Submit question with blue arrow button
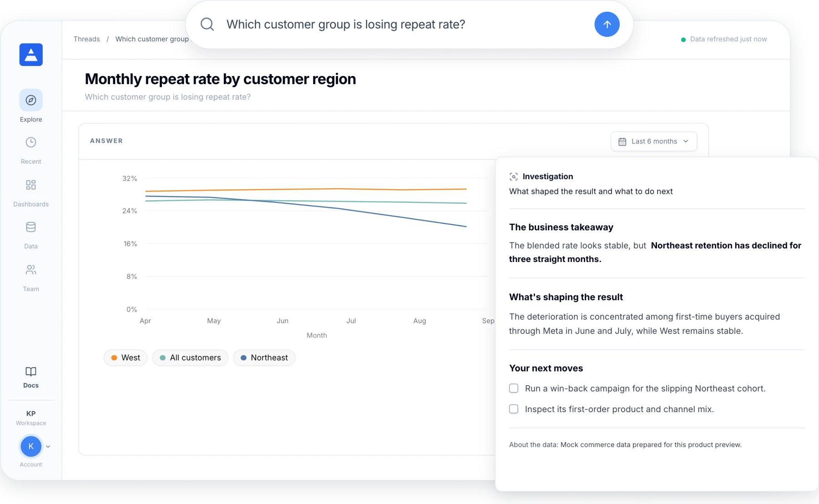Viewport: 819px width, 504px height. pos(607,25)
